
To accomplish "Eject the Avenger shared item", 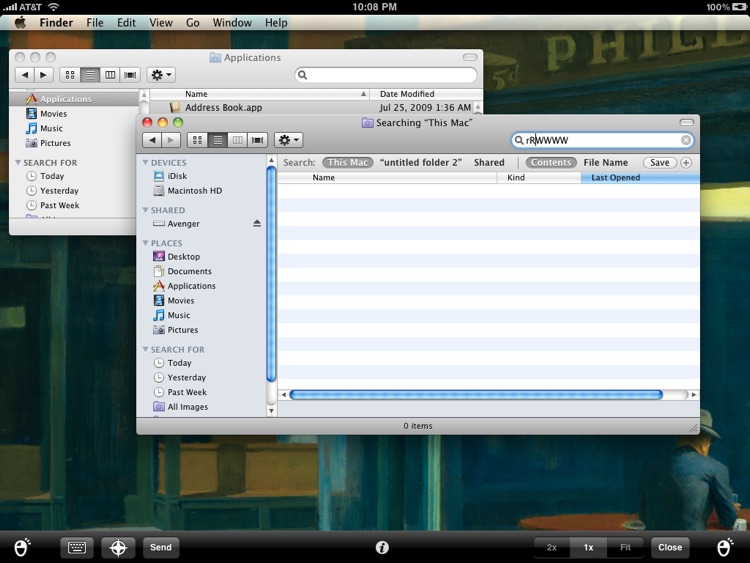I will tap(257, 223).
